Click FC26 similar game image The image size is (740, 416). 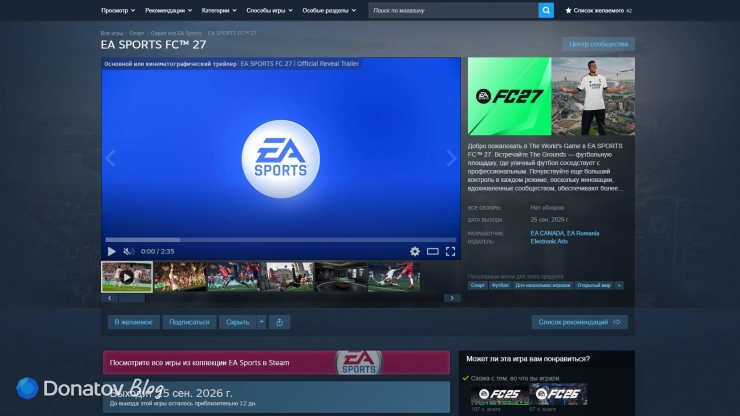coord(558,394)
